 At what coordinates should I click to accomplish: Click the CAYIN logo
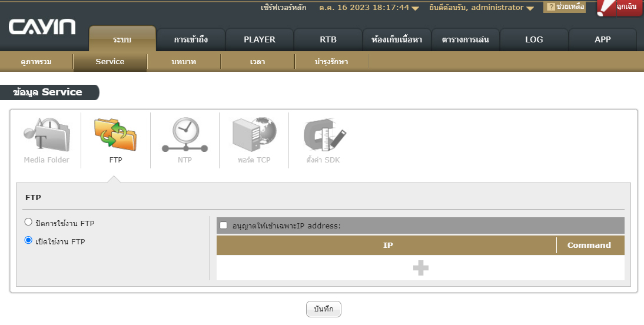click(x=42, y=27)
